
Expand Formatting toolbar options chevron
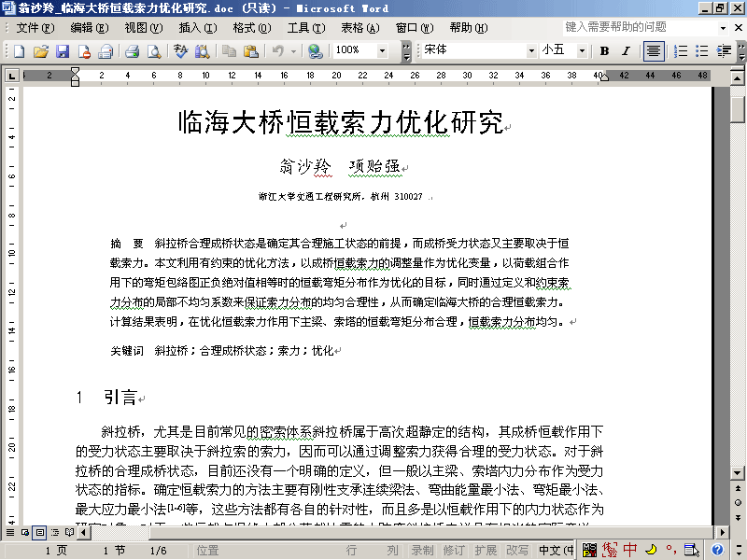741,51
